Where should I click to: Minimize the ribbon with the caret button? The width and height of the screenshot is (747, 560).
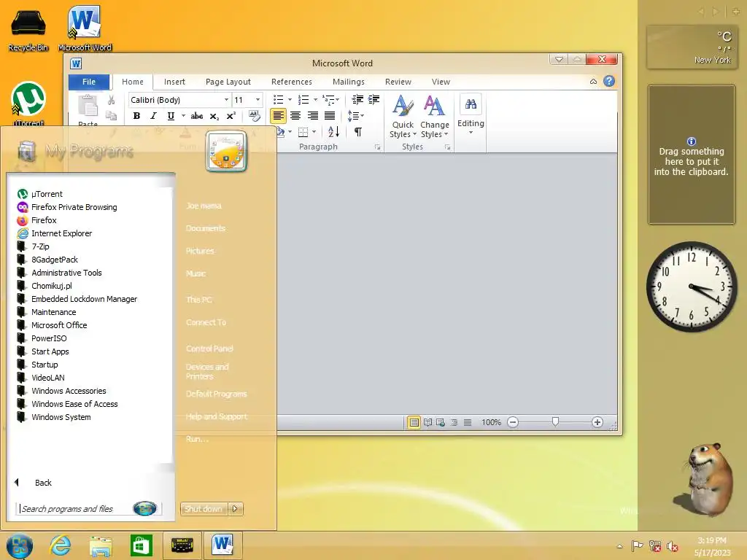point(593,82)
